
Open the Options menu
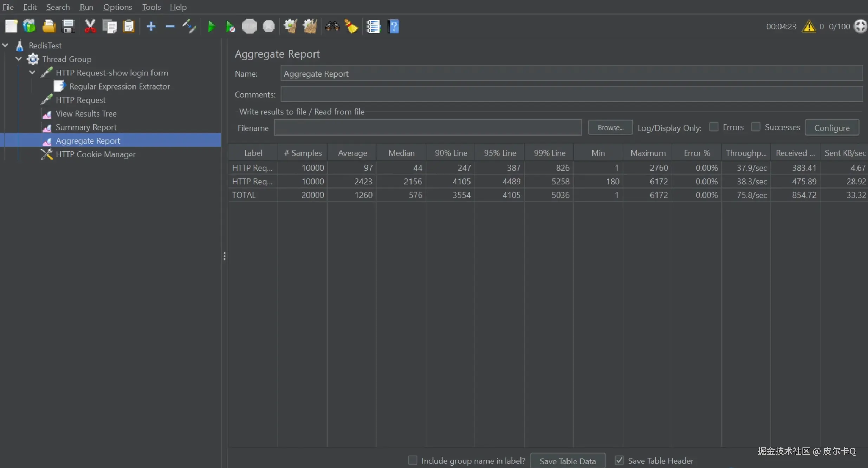[117, 7]
